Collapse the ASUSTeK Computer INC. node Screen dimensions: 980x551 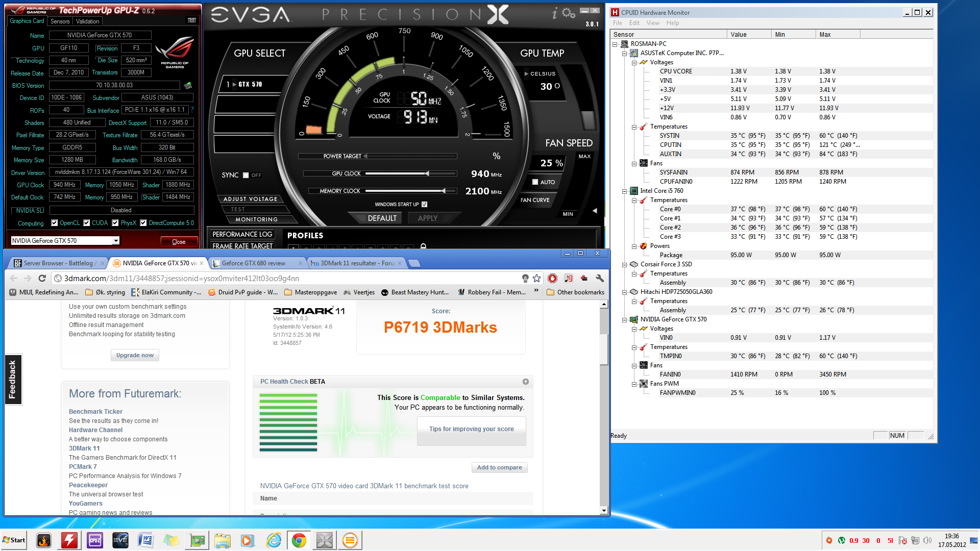(624, 53)
